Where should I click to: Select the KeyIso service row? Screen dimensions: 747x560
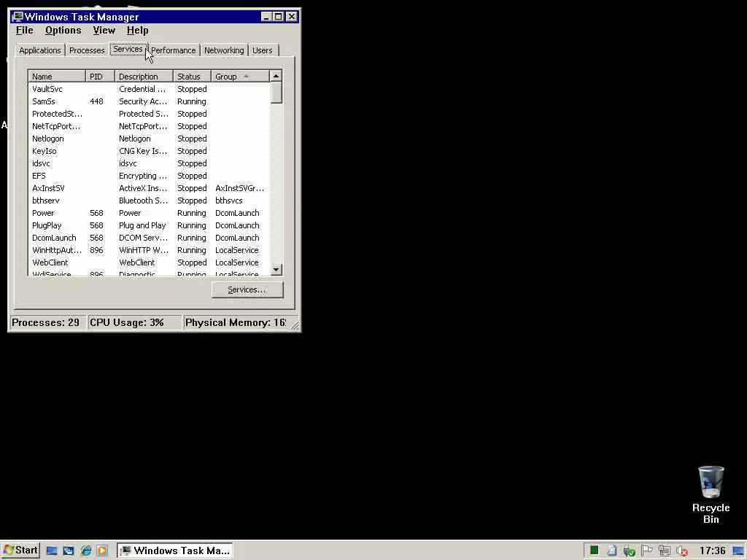point(149,151)
